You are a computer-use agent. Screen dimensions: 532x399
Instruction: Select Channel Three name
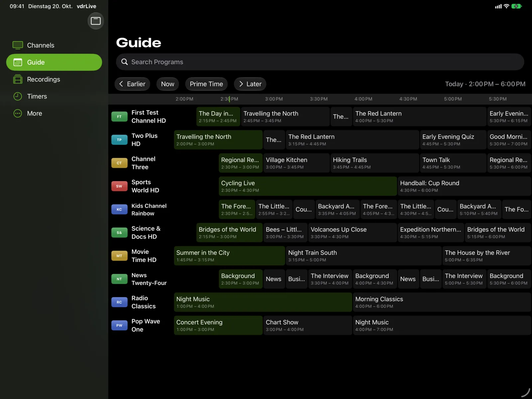tap(143, 163)
